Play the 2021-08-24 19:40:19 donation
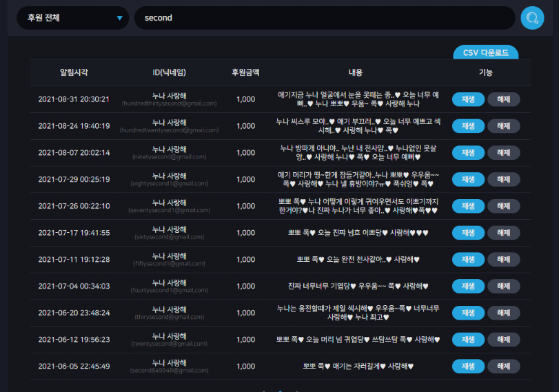This screenshot has height=392, width=559. 468,126
